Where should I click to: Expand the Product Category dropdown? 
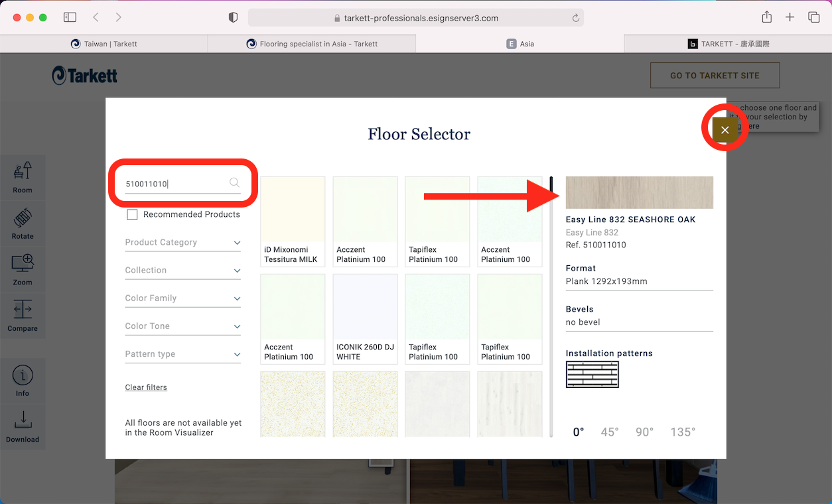tap(182, 243)
